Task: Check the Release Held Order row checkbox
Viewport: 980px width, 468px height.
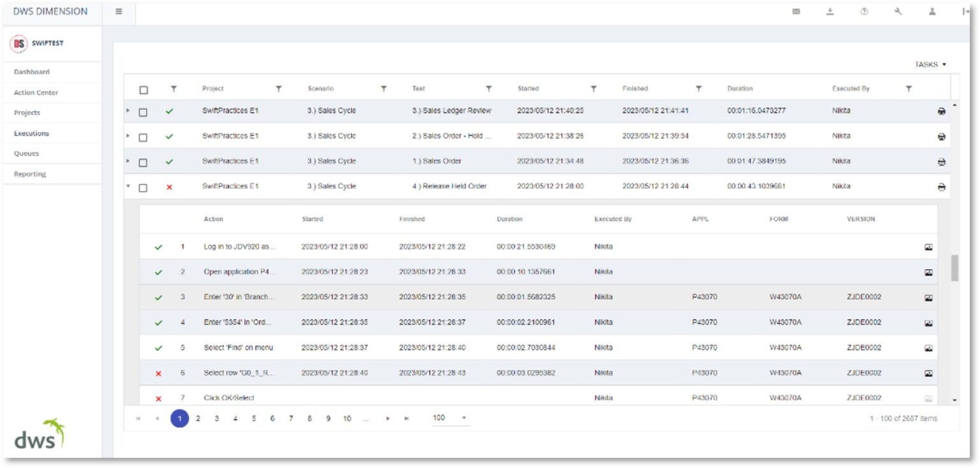Action: [143, 188]
